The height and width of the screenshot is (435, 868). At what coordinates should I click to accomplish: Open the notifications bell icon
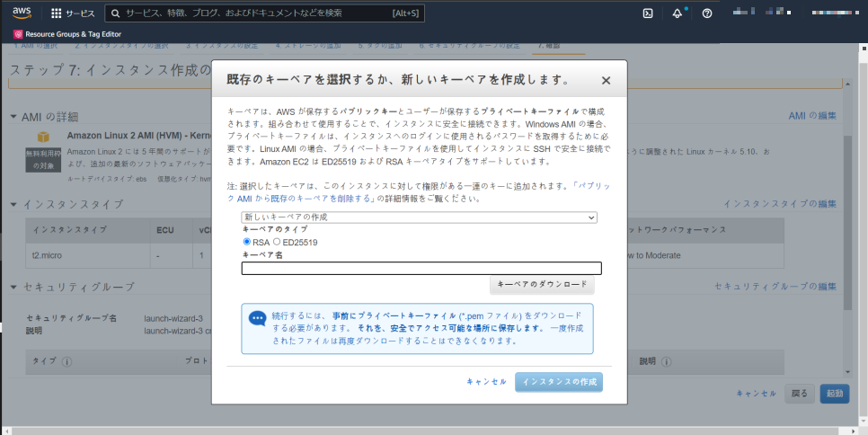tap(678, 13)
